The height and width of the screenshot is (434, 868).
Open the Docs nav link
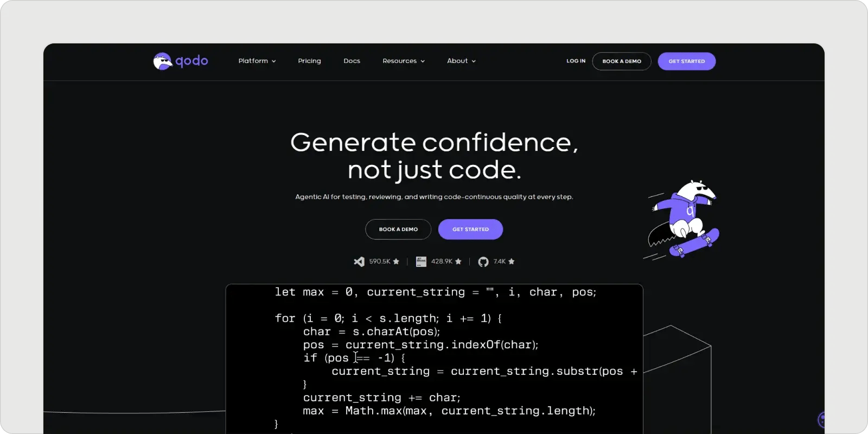click(x=352, y=61)
